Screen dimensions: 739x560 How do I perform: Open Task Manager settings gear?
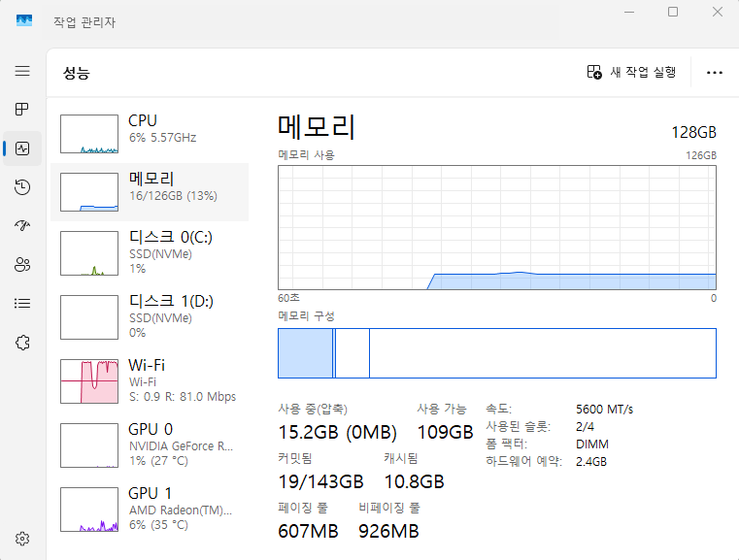pos(22,539)
